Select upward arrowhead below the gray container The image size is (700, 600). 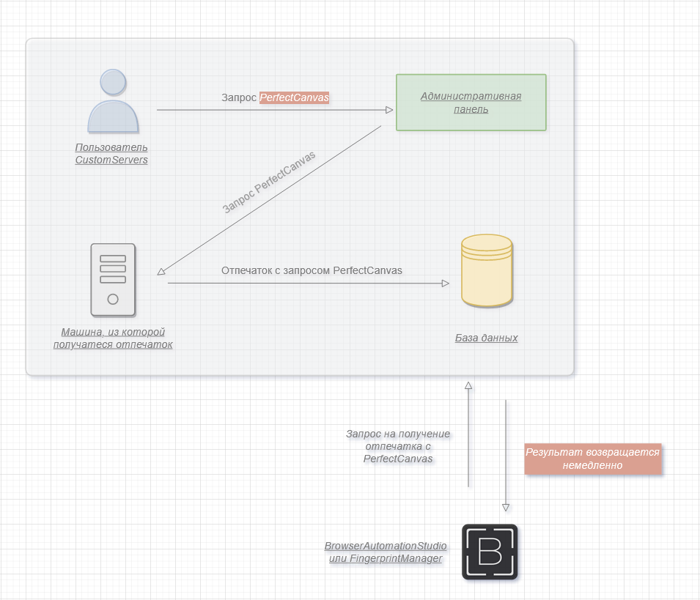pyautogui.click(x=468, y=385)
